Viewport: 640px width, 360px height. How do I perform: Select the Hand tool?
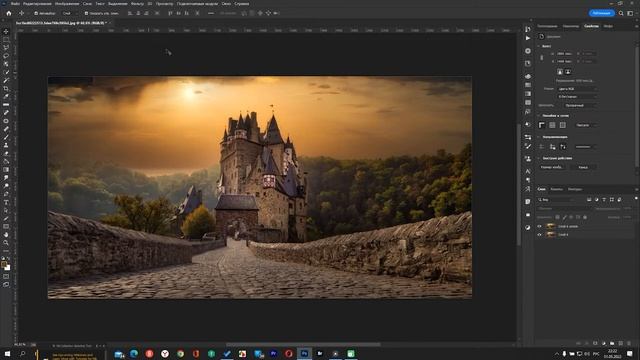click(x=6, y=235)
